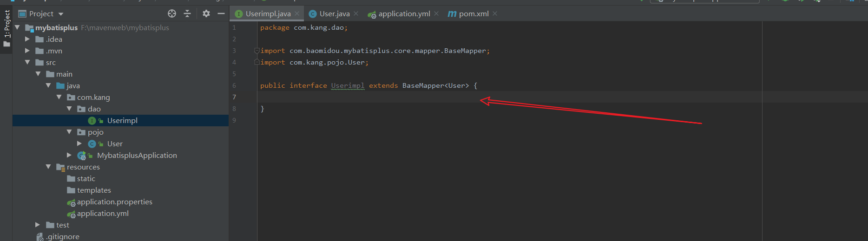Click the 1: Project side tool button

point(7,28)
